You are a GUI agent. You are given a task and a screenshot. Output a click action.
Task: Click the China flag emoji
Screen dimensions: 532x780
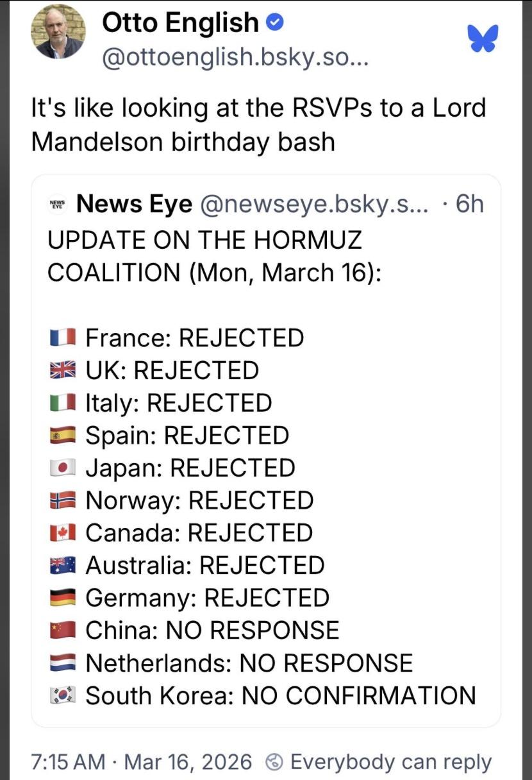(x=63, y=630)
